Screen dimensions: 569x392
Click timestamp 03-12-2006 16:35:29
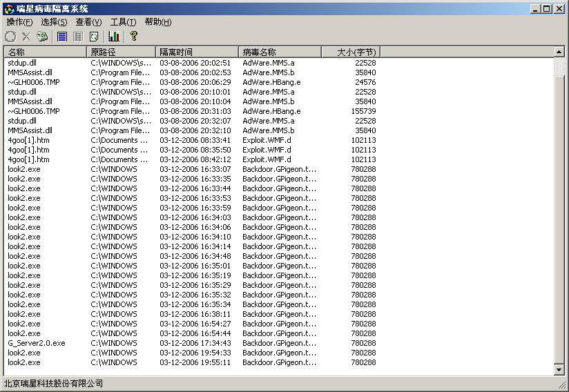point(195,286)
